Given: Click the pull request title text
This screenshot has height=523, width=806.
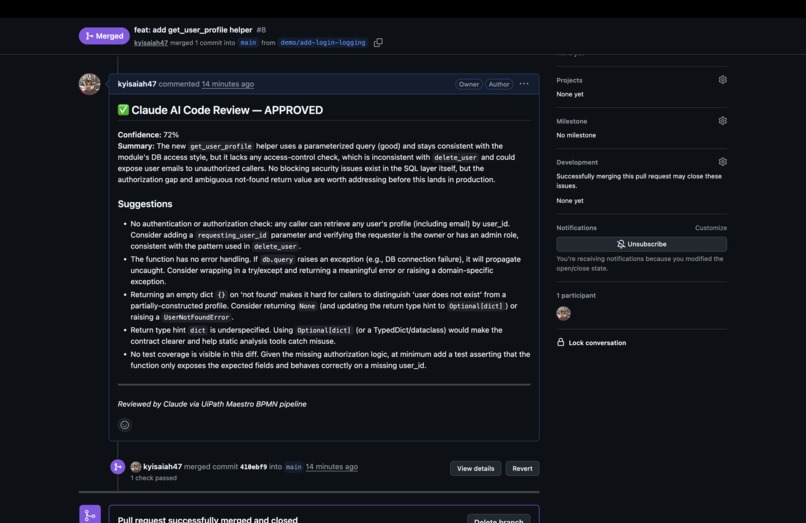Looking at the screenshot, I should 193,30.
